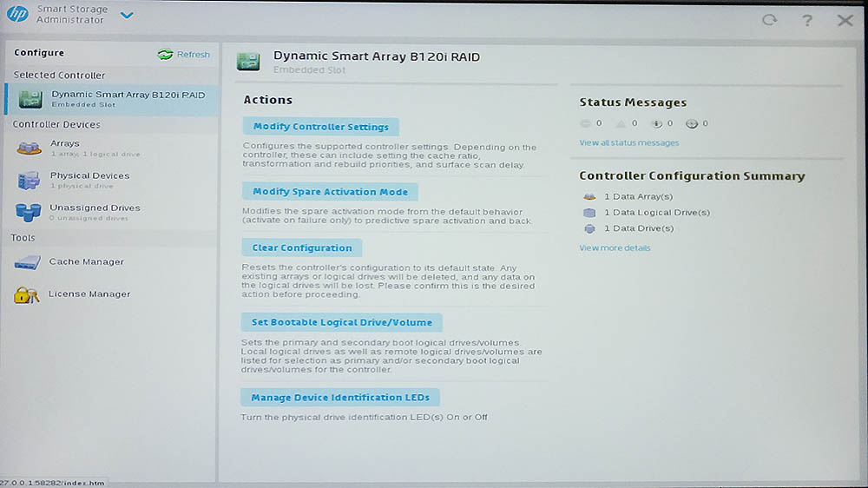Click the index.htm status bar URL
This screenshot has height=488, width=868.
[52, 483]
